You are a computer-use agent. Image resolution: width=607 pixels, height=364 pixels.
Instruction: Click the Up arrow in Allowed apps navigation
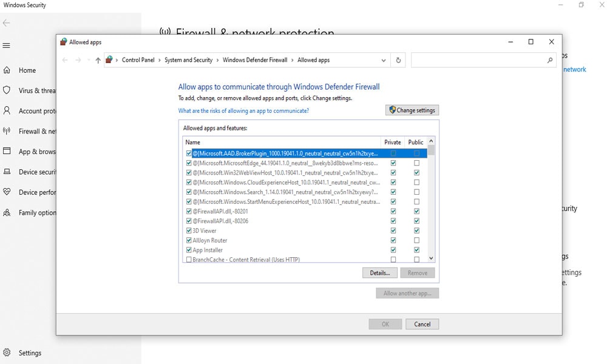coord(98,60)
